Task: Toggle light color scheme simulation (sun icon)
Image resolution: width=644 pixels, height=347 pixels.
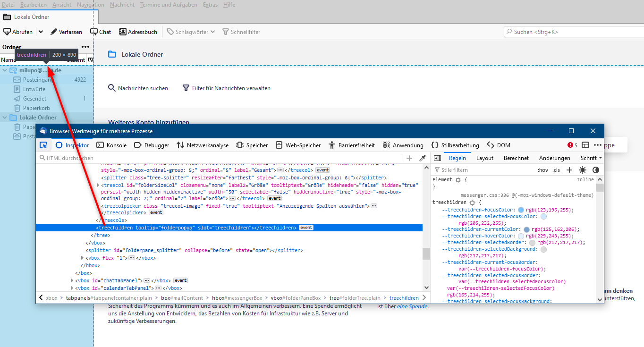Action: [583, 170]
